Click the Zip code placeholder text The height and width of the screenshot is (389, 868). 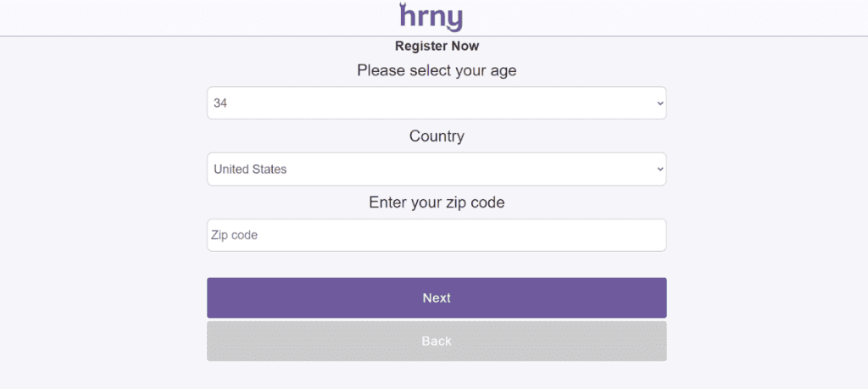(x=234, y=235)
